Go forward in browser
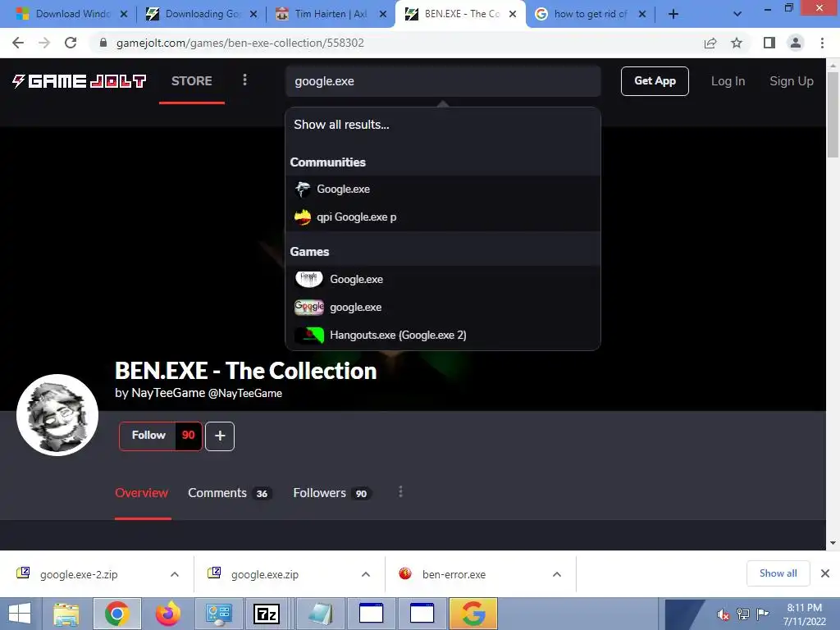 pos(44,43)
